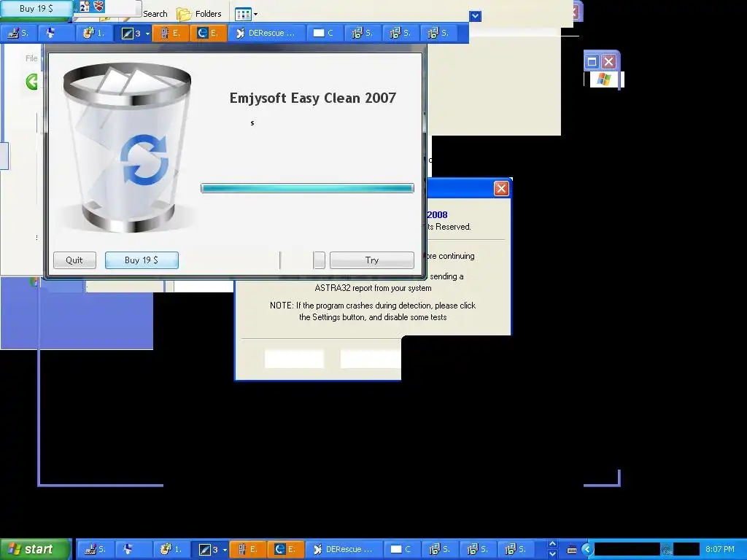This screenshot has width=747, height=560.
Task: Click the Quit button in Easy Clean dialog
Action: 74,260
